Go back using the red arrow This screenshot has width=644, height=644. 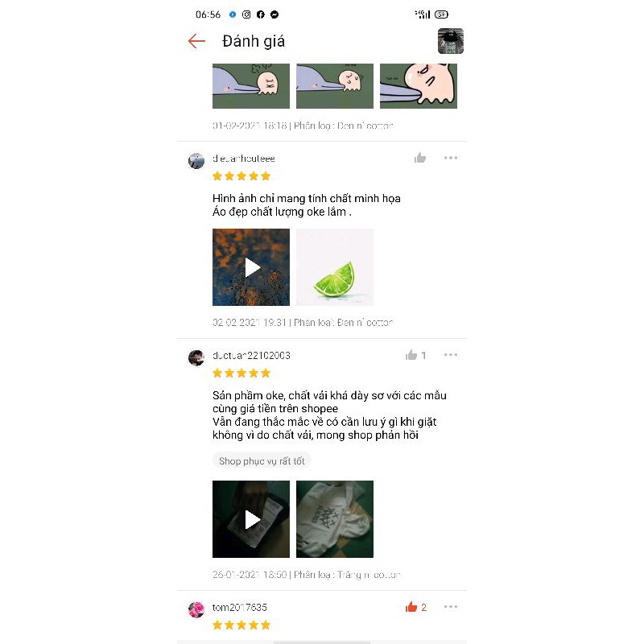coord(196,41)
